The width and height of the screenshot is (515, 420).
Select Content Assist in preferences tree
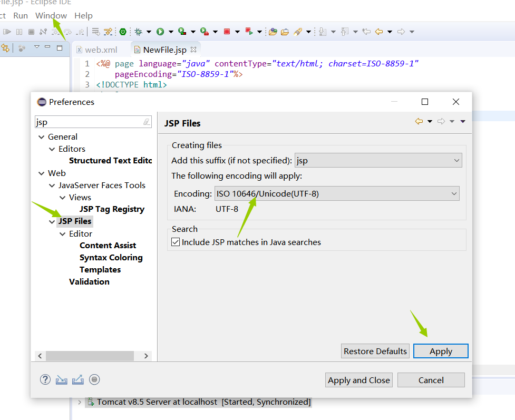[x=108, y=245]
